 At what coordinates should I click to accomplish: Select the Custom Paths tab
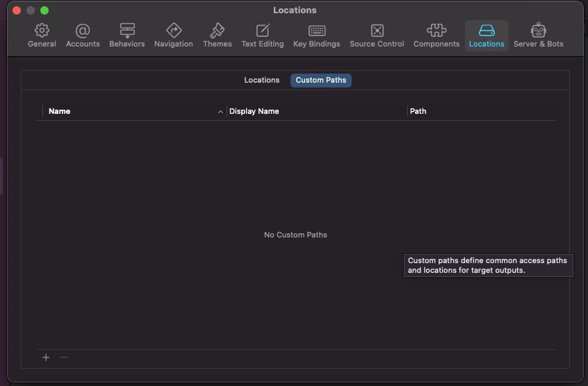click(x=321, y=80)
